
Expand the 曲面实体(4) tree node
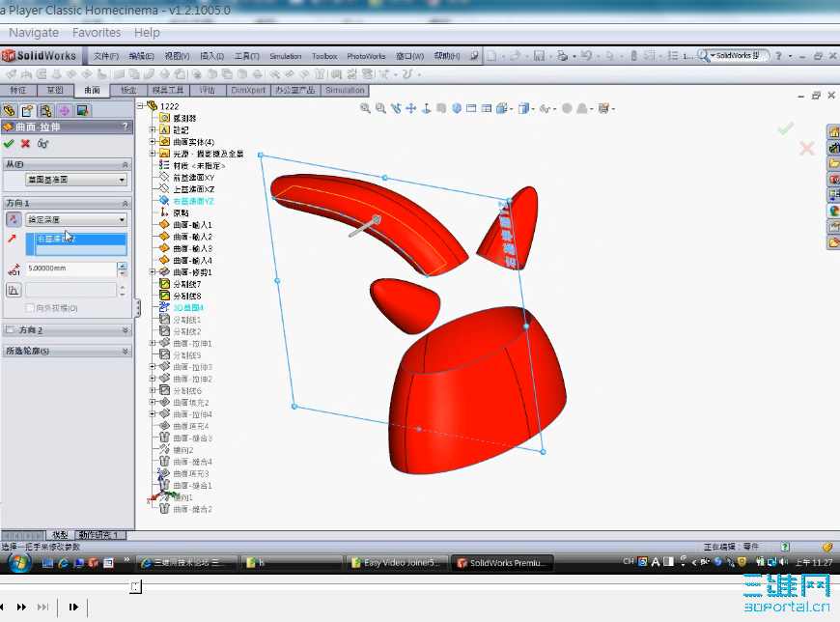(x=153, y=141)
